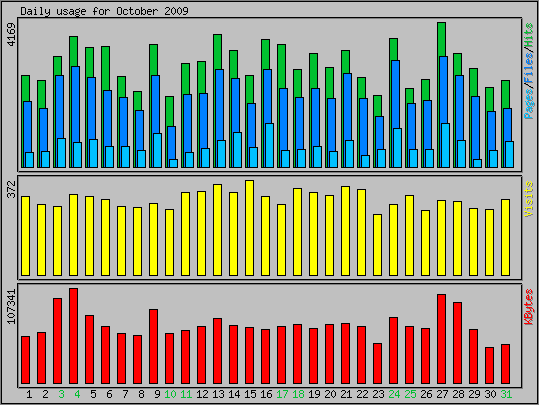The height and width of the screenshot is (405, 539).
Task: Click the 4169 axis label
Action: click(12, 35)
